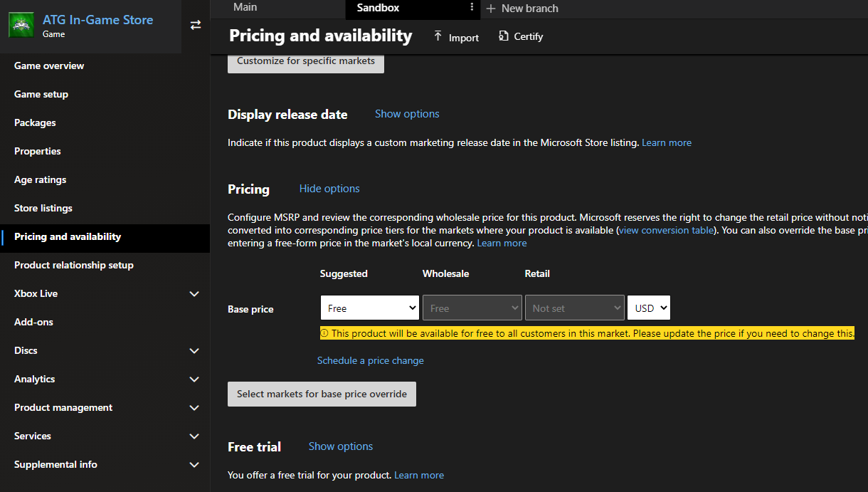
Task: Click Select markets for base price override
Action: 322,394
